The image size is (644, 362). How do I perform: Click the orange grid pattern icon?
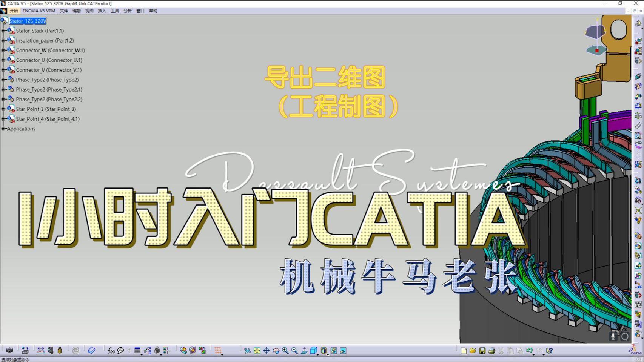218,350
